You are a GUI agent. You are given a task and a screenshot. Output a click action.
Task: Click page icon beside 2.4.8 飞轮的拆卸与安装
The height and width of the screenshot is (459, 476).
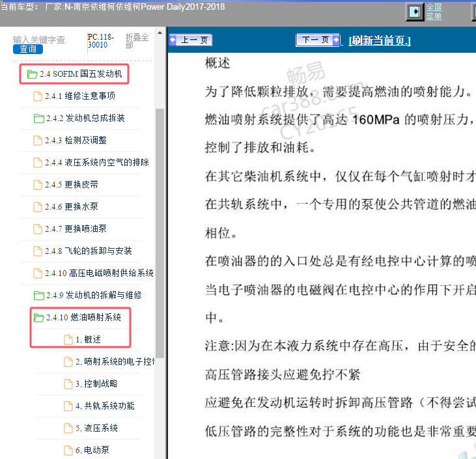click(38, 251)
